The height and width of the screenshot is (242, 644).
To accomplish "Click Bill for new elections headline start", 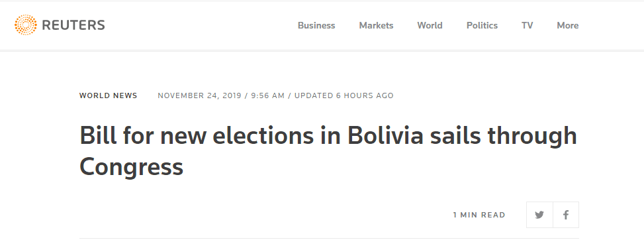I will tap(197, 135).
